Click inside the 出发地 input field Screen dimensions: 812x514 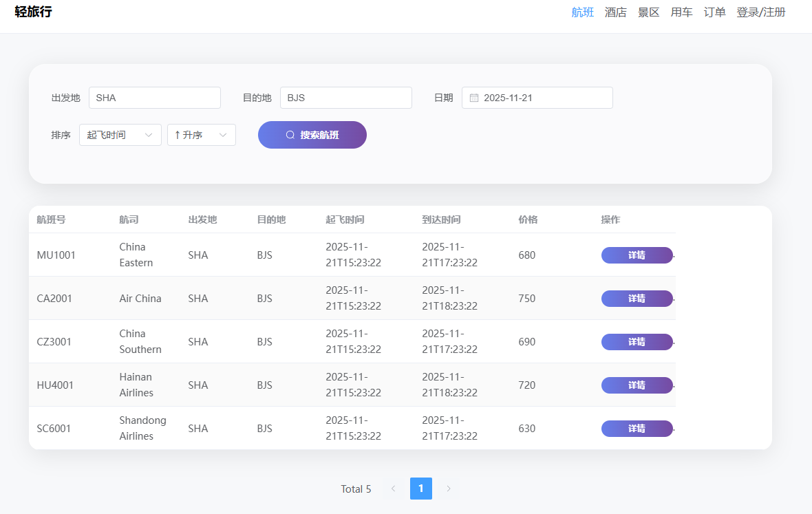pyautogui.click(x=155, y=98)
